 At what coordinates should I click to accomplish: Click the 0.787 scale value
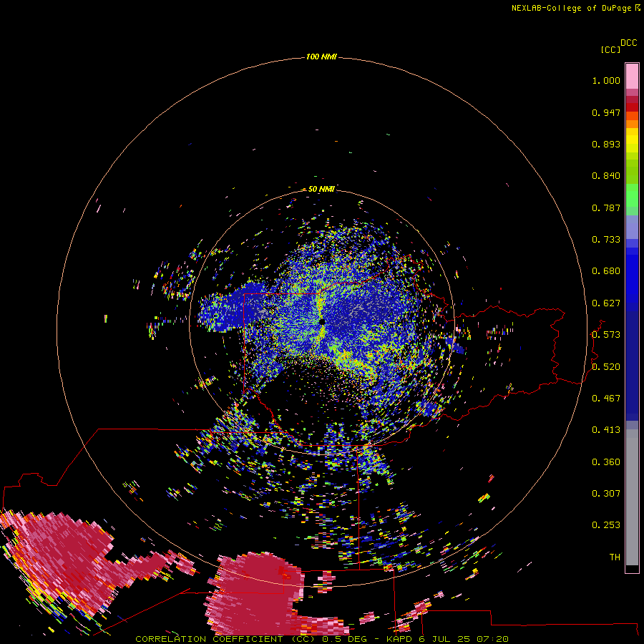pos(606,208)
